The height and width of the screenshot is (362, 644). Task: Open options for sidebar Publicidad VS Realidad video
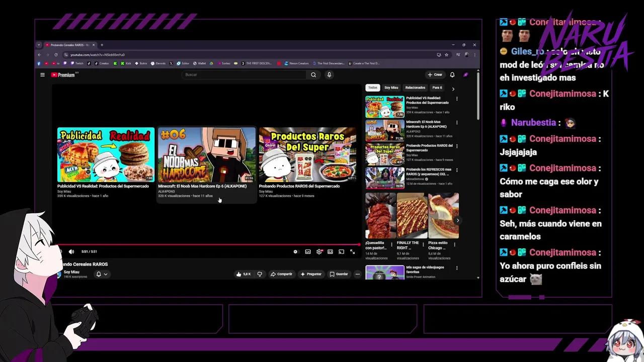[x=457, y=99]
